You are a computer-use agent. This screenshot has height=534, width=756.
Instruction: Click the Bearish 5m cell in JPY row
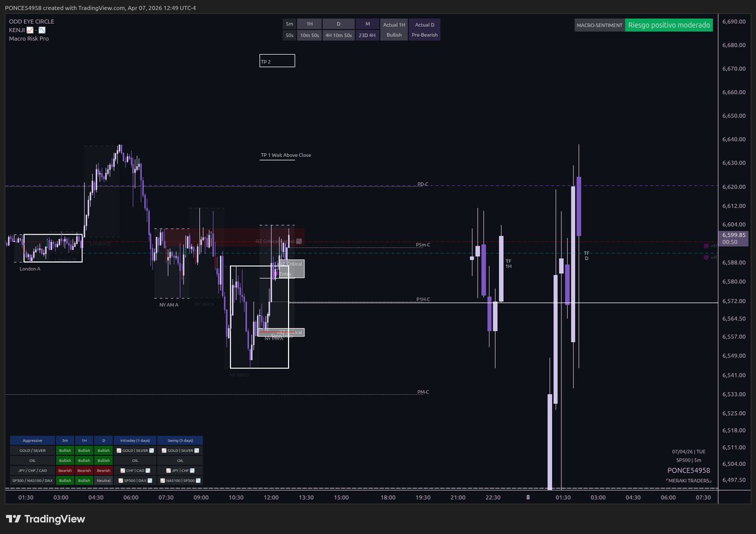click(65, 470)
